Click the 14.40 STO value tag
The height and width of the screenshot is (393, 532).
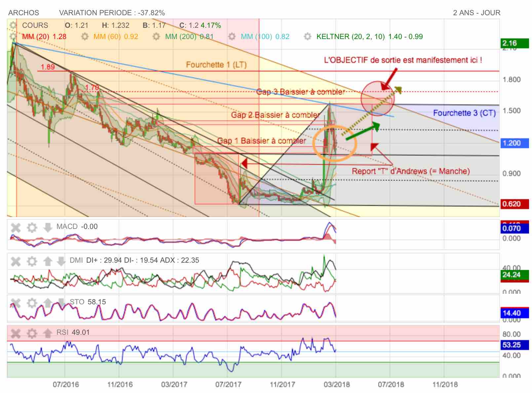click(515, 313)
